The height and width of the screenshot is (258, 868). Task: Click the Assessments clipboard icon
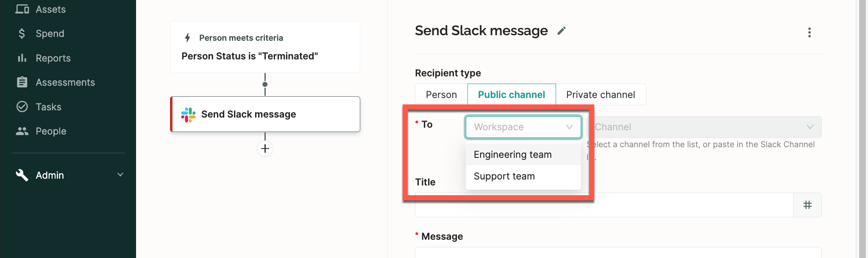coord(22,82)
